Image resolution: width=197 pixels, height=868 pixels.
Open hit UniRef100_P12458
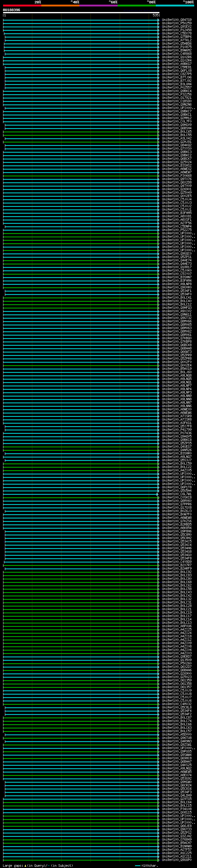[x=176, y=30]
